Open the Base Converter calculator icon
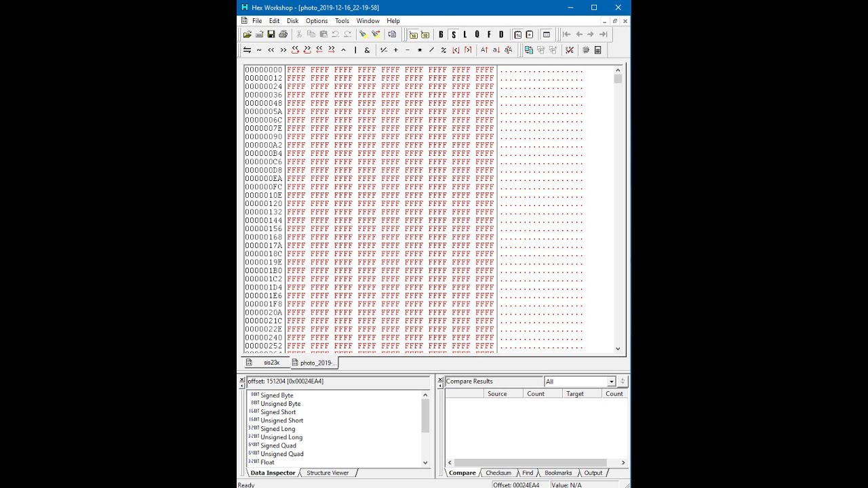 pos(598,50)
